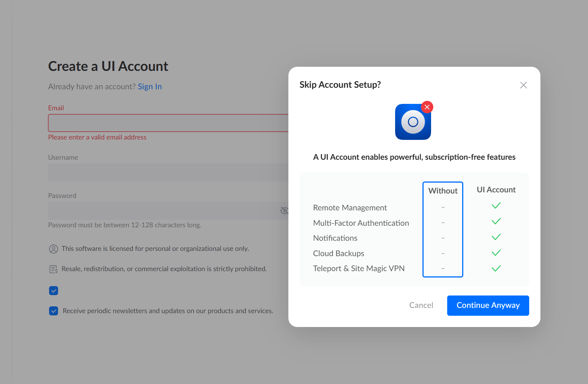Click into the Username field

[x=168, y=172]
